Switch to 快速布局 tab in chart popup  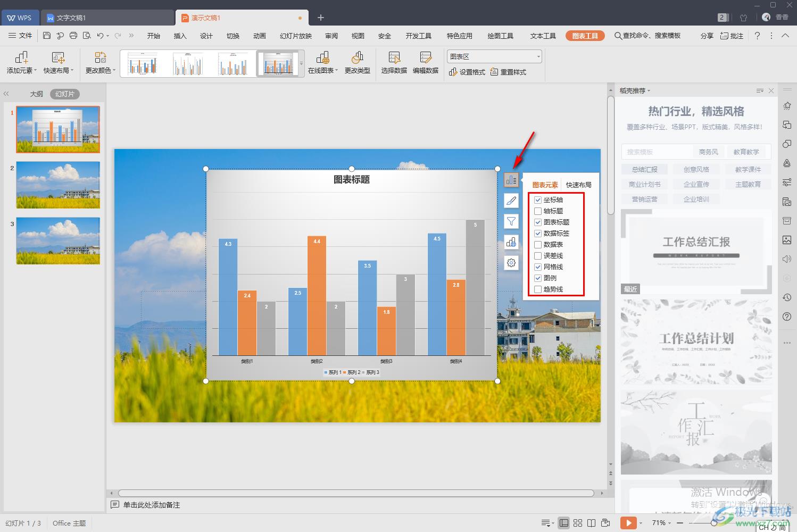579,185
